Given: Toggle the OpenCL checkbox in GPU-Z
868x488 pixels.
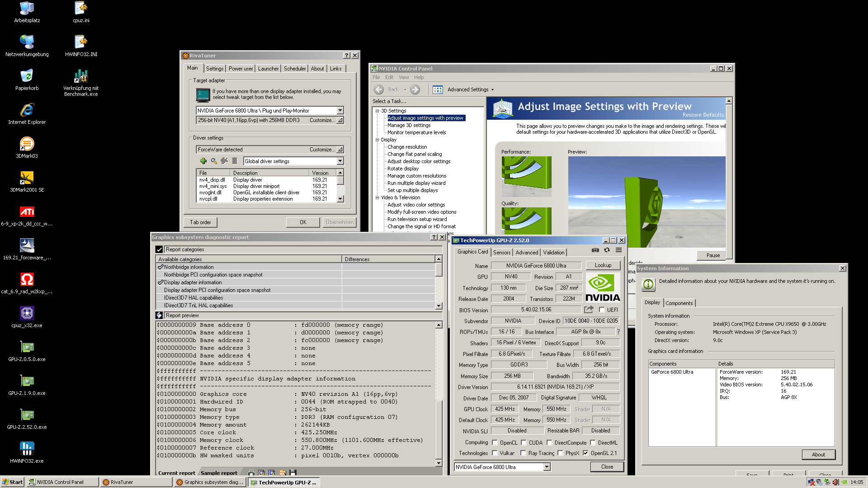Looking at the screenshot, I should tap(495, 442).
